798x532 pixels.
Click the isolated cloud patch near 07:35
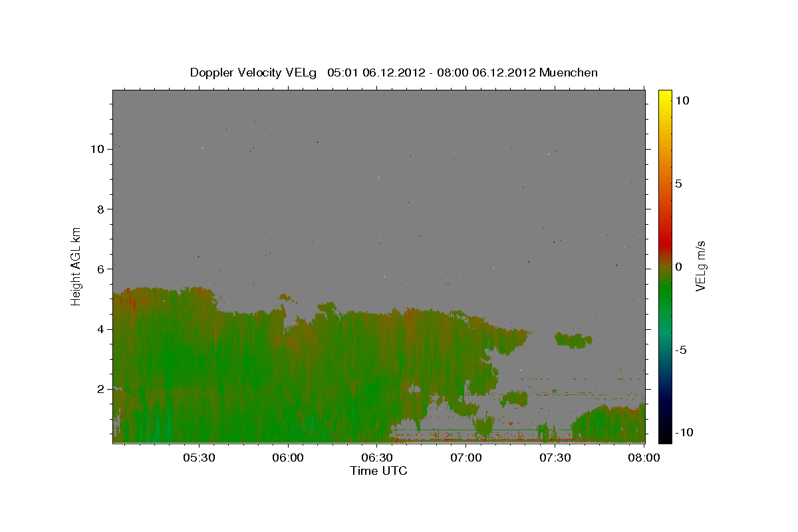coord(573,340)
